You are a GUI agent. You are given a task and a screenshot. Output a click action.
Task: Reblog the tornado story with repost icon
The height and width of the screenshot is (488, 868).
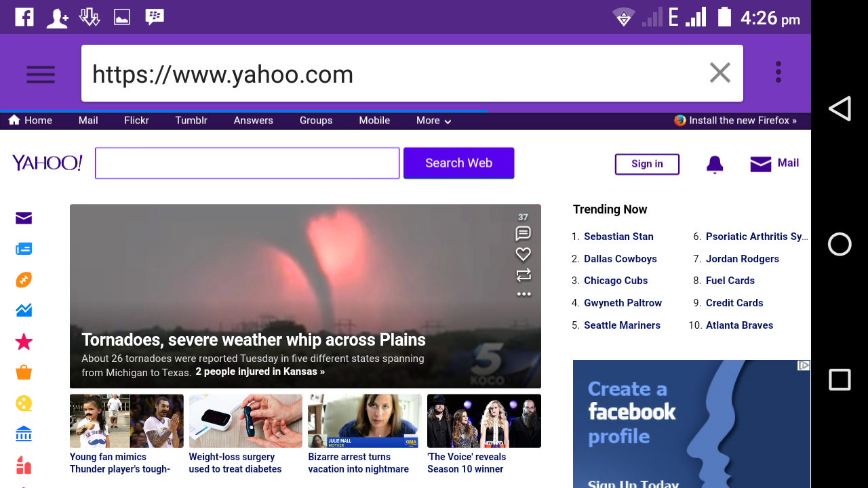pyautogui.click(x=523, y=275)
